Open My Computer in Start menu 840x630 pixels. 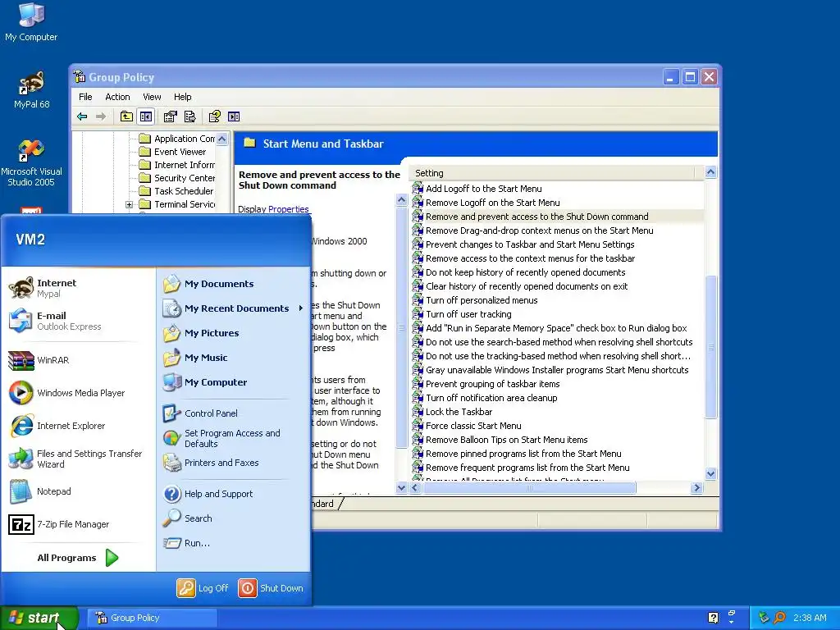pyautogui.click(x=204, y=382)
